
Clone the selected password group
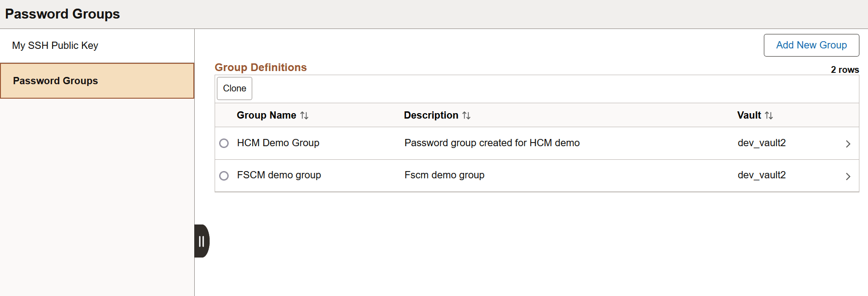(x=234, y=88)
